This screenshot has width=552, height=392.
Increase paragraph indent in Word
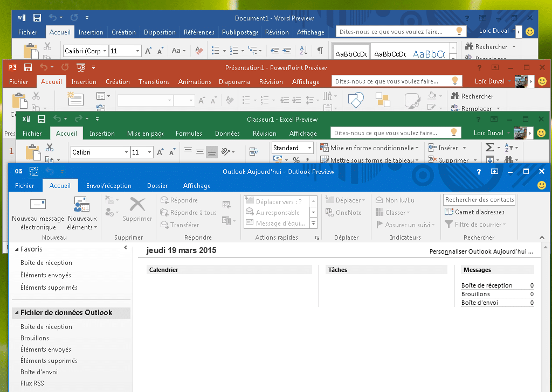287,51
